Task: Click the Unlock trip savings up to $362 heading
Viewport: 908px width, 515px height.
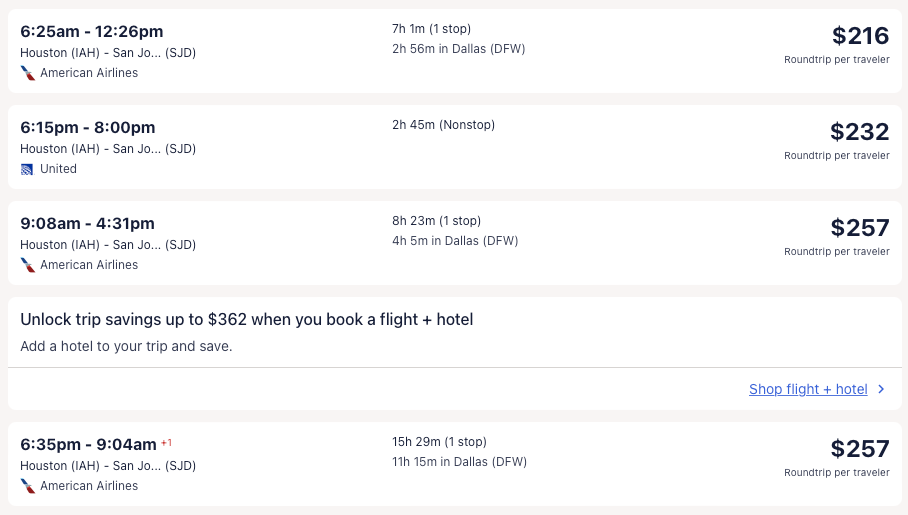Action: 247,320
